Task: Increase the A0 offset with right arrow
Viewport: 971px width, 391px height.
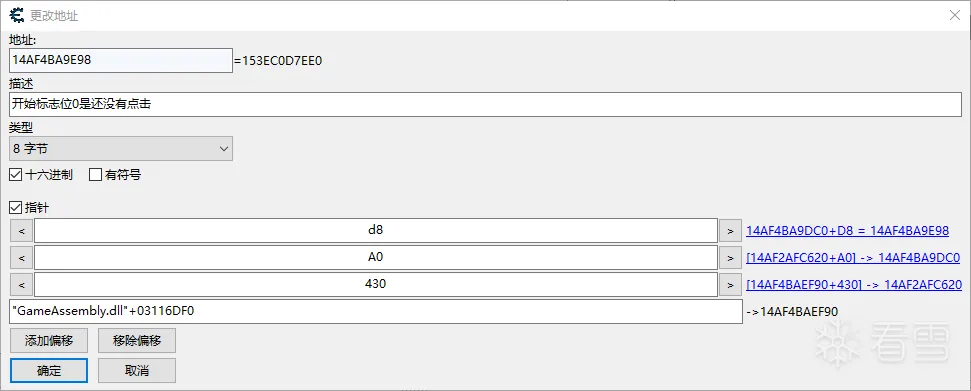Action: pos(730,257)
